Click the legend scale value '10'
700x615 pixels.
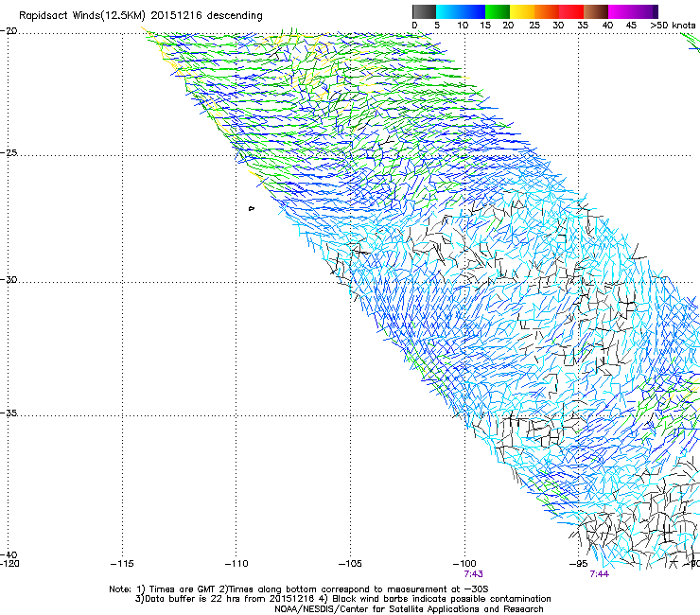click(x=463, y=26)
